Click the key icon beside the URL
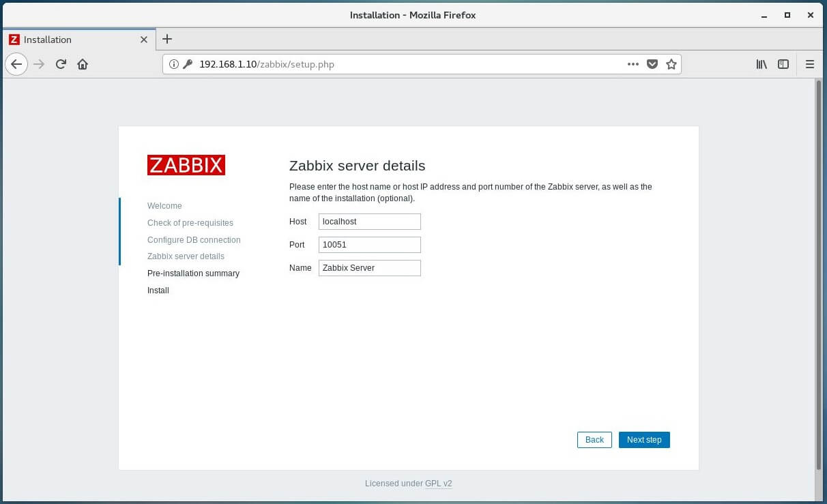The image size is (827, 504). point(187,64)
